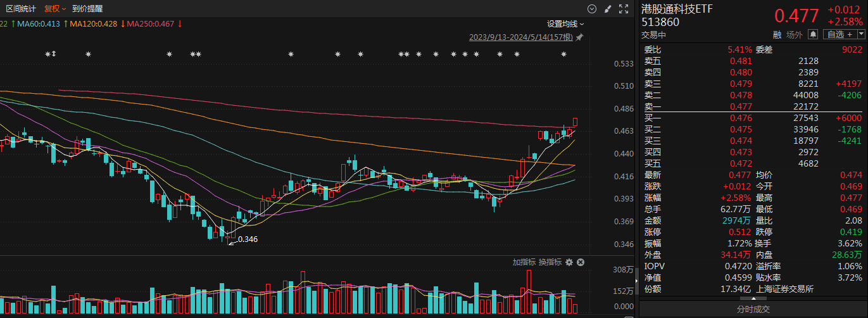Screen dimensions: 868x318
Task: Open price alert bell icon
Action: [x=813, y=35]
